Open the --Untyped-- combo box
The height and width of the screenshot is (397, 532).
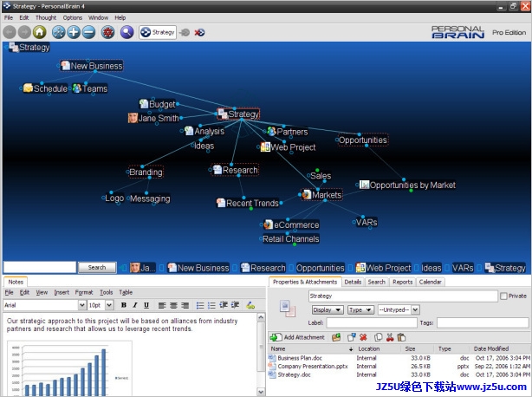coord(399,309)
